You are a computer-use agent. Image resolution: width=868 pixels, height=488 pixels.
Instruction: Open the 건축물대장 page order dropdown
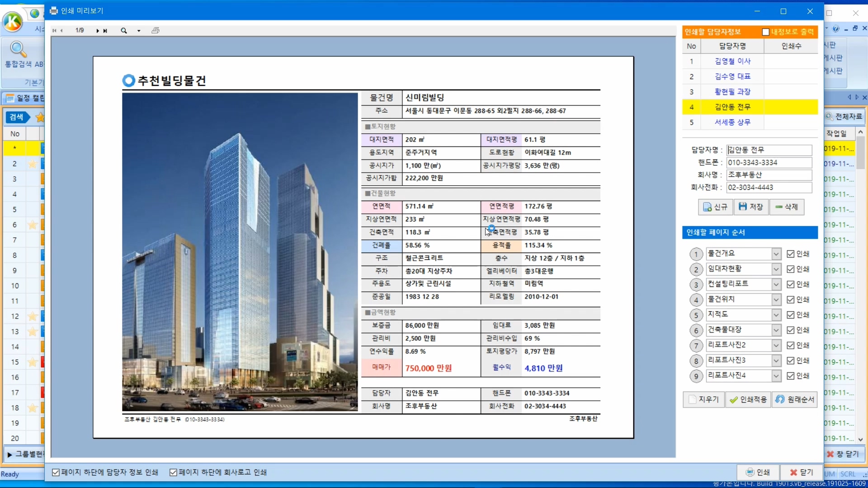(x=776, y=330)
